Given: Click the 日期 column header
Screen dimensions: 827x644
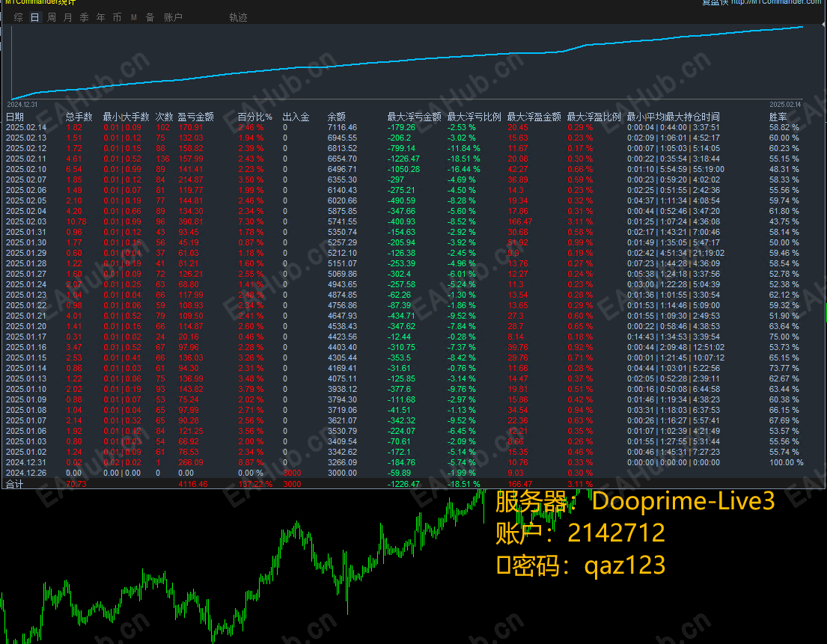Looking at the screenshot, I should pyautogui.click(x=15, y=117).
